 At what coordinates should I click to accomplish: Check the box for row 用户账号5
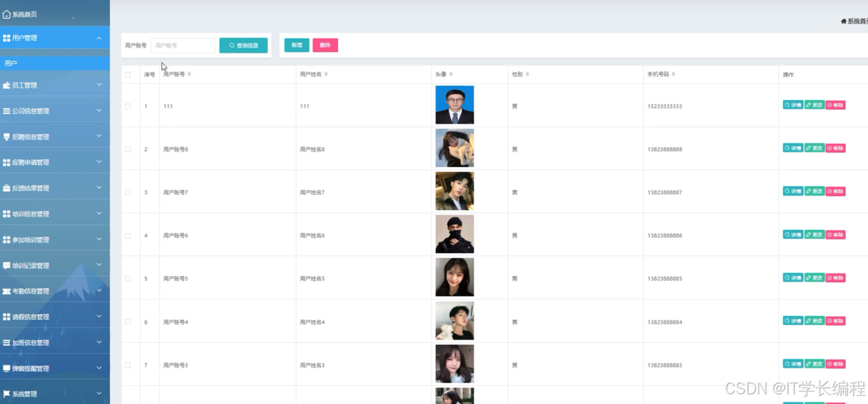tap(128, 278)
